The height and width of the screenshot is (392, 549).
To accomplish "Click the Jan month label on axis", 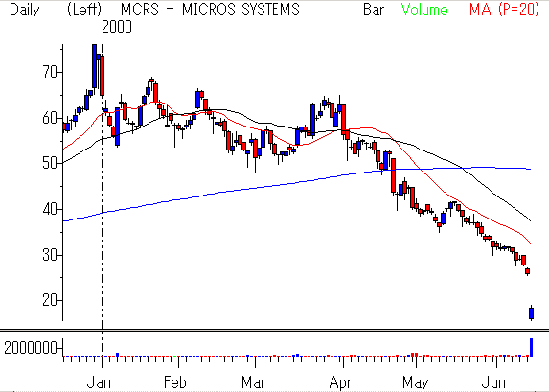I will [99, 382].
